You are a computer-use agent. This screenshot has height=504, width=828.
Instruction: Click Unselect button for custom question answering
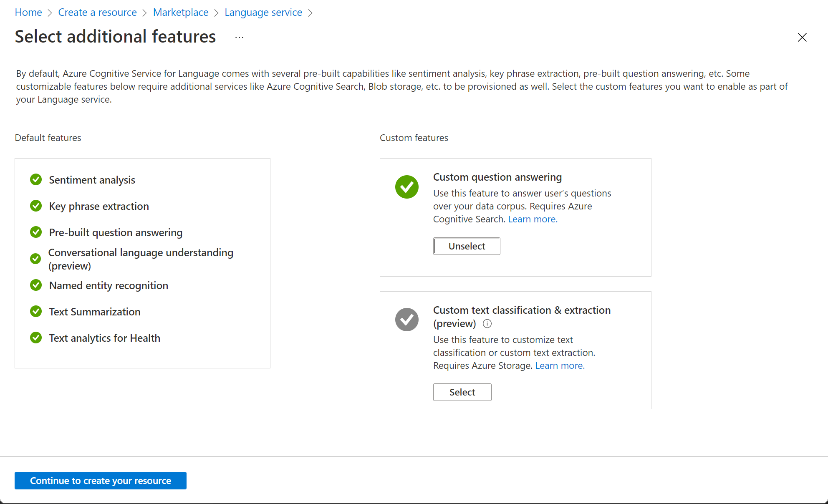click(x=467, y=246)
